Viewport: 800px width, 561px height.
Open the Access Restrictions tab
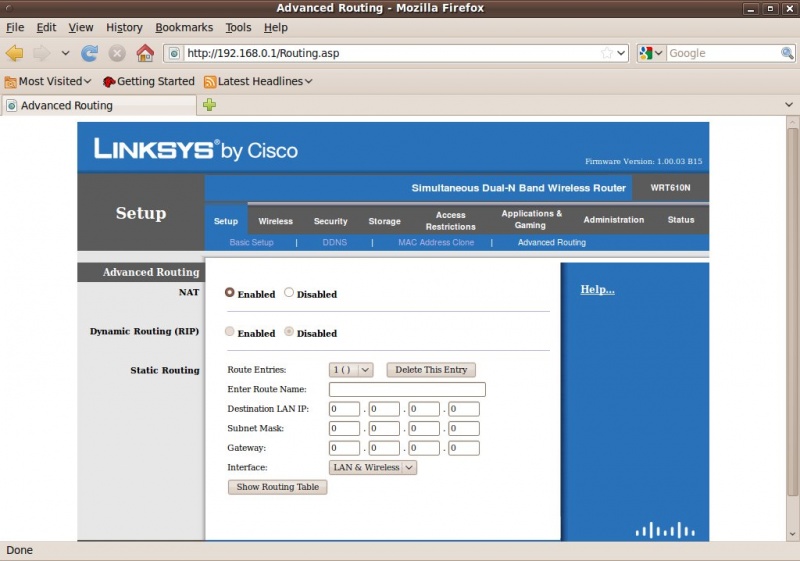pyautogui.click(x=451, y=221)
